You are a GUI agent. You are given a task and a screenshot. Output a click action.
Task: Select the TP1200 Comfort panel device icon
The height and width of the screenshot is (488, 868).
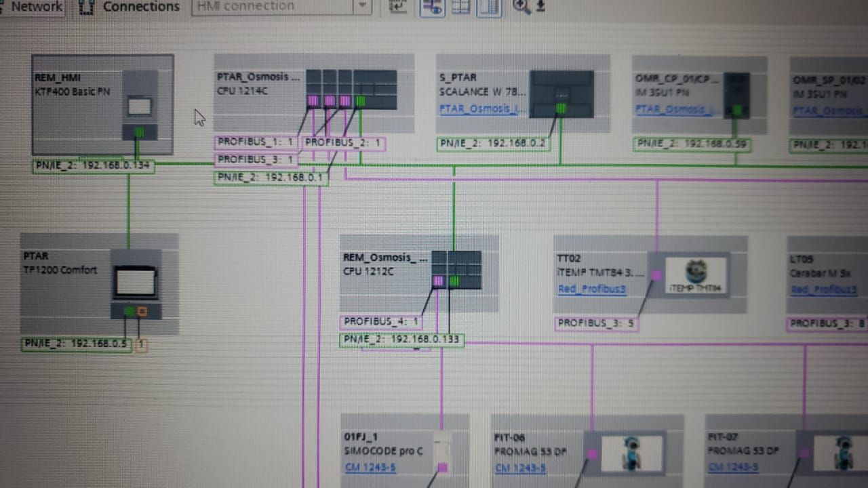[136, 281]
